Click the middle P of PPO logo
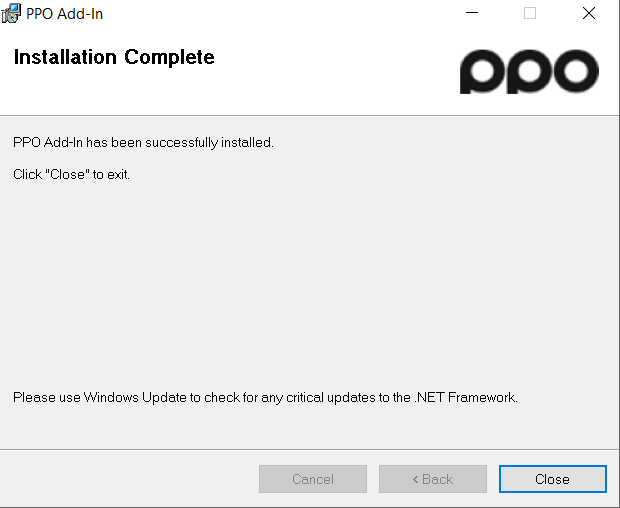 (x=529, y=72)
